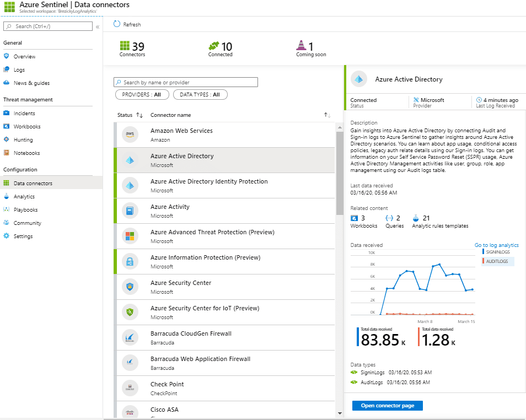Click the SigninLogs data type entry
526x420 pixels.
391,373
